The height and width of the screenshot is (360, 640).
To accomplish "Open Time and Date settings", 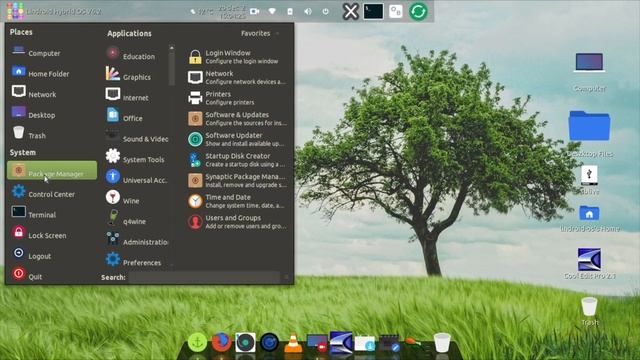I will [x=237, y=201].
